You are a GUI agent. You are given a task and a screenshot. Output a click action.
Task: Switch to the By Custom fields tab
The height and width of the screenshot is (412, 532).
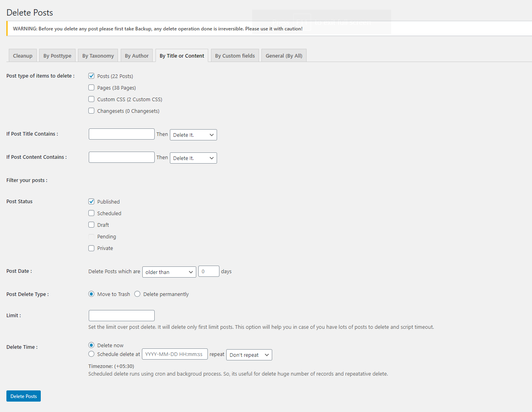tap(235, 55)
